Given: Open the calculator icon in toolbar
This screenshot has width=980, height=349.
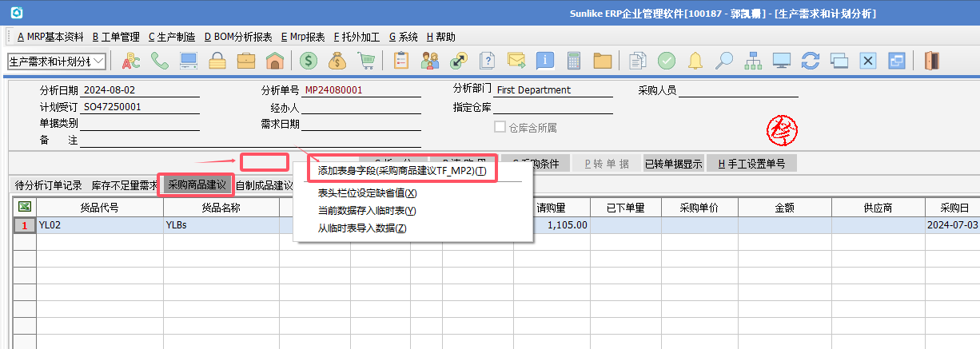Looking at the screenshot, I should coord(573,61).
